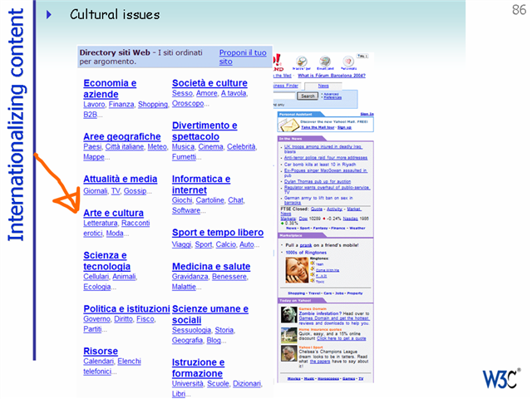Open the zombie face thumbnail
The image size is (532, 399).
click(x=288, y=314)
